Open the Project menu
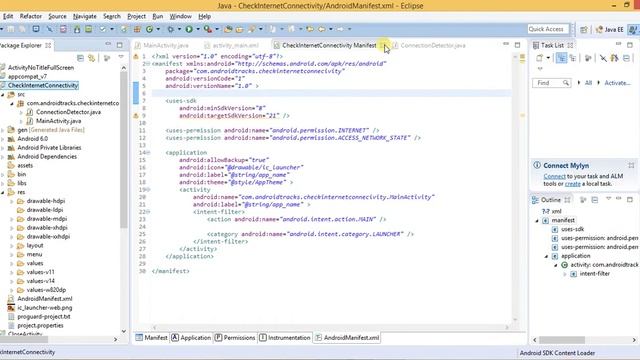 coord(136,16)
